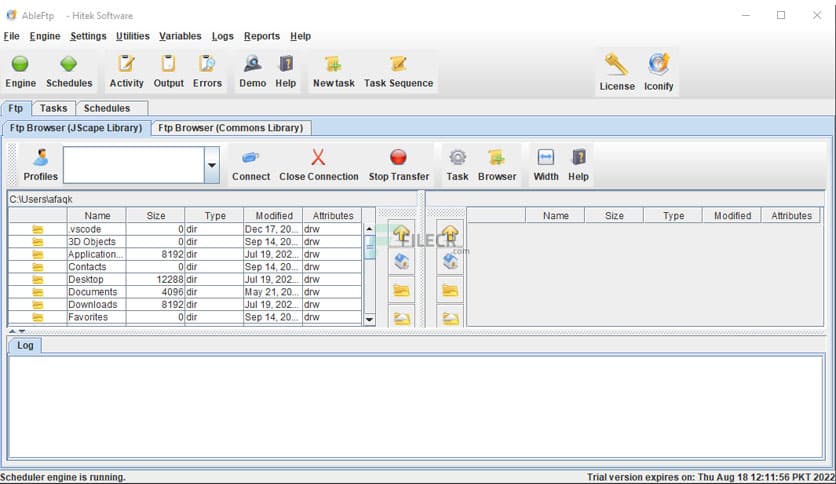Sort remote pane by Name column
Screen dimensions: 836x484
[x=556, y=215]
